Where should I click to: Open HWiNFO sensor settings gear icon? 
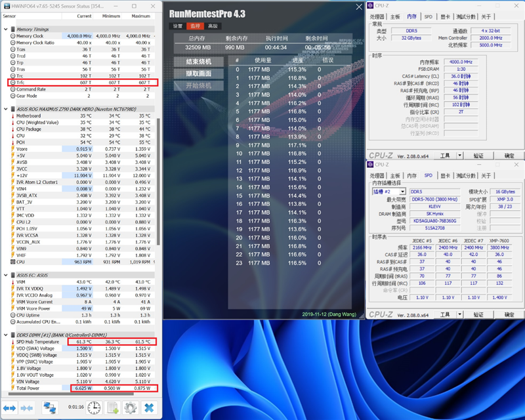coord(130,408)
